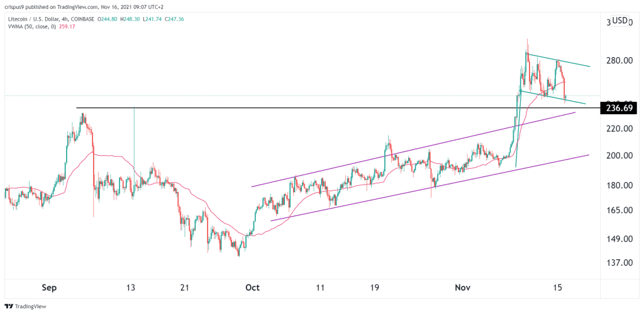Click the crispus9 published on TradingView.com text
Viewport: 644px width, 314px height.
pos(50,6)
